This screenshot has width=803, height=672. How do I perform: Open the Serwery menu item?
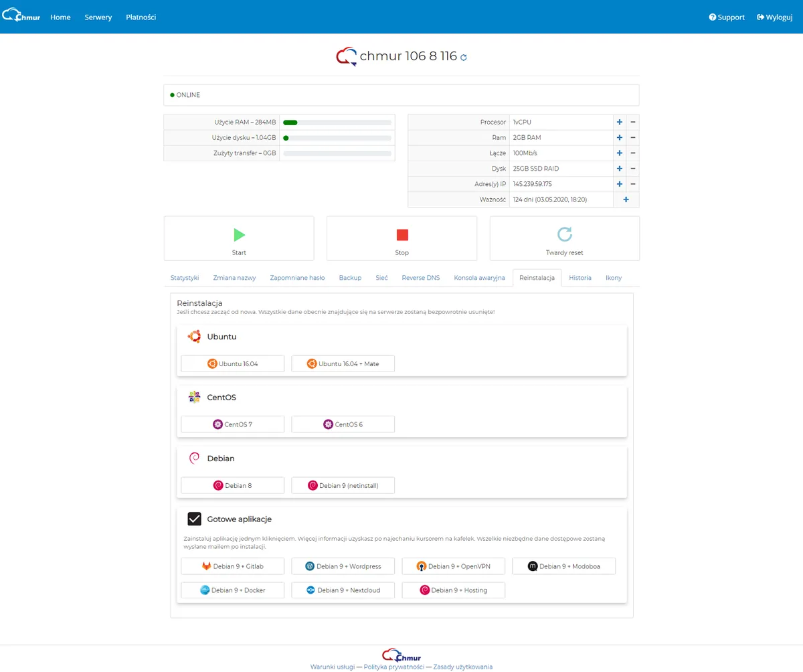[98, 17]
